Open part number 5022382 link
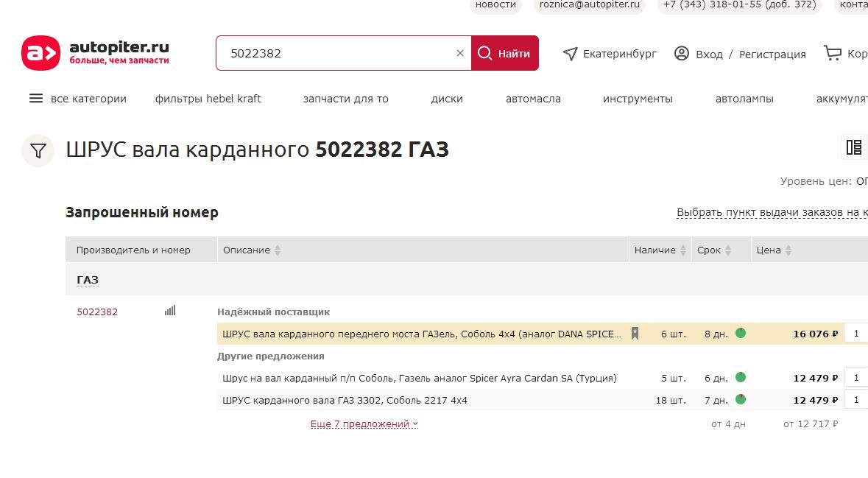The height and width of the screenshot is (478, 868). (x=97, y=312)
